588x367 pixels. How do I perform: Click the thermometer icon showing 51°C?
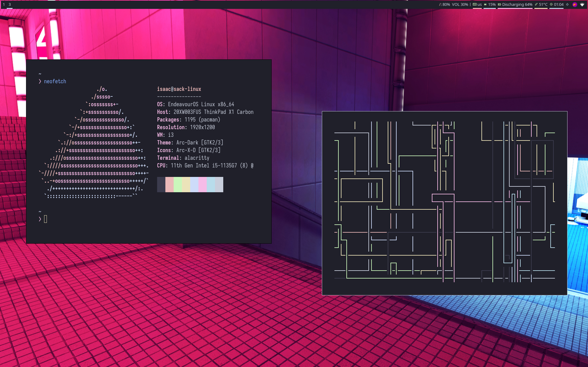point(537,5)
